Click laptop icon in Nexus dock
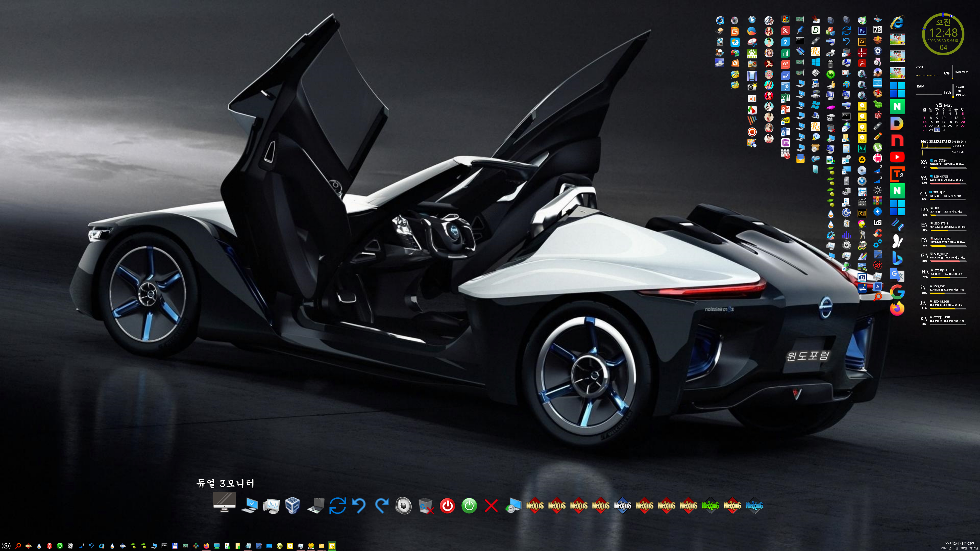Screen dimensions: 980x551 click(x=316, y=506)
